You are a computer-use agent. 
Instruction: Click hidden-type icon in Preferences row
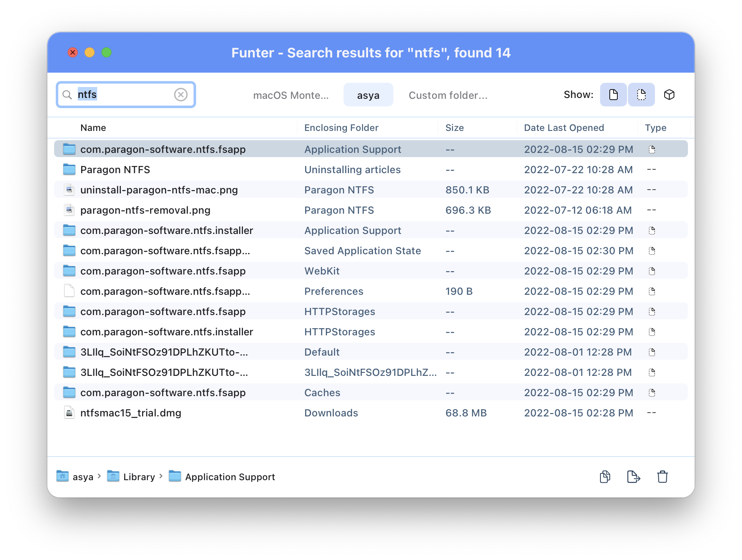[652, 291]
